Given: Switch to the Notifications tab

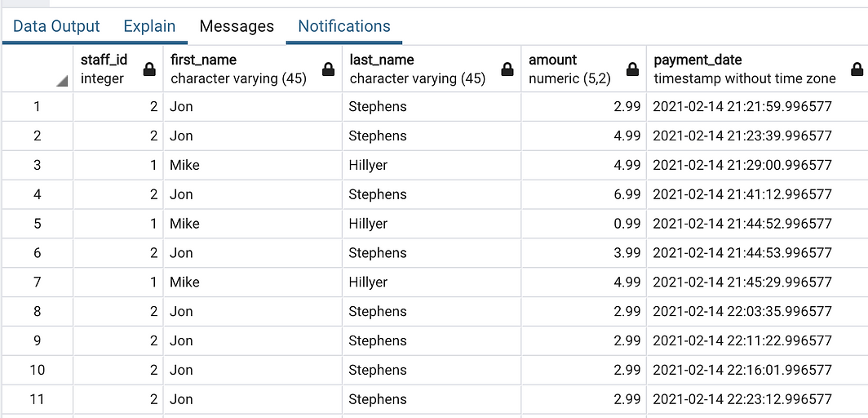Looking at the screenshot, I should tap(344, 26).
